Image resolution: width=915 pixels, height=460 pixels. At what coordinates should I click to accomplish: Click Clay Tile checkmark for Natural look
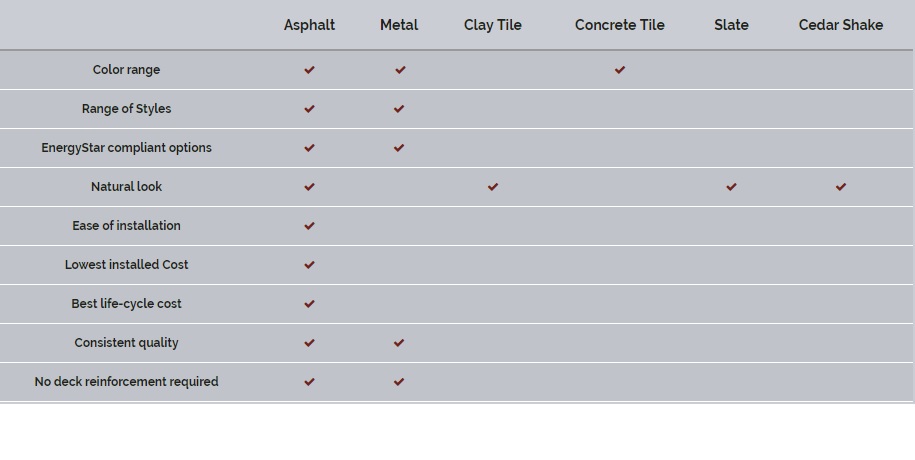point(493,187)
